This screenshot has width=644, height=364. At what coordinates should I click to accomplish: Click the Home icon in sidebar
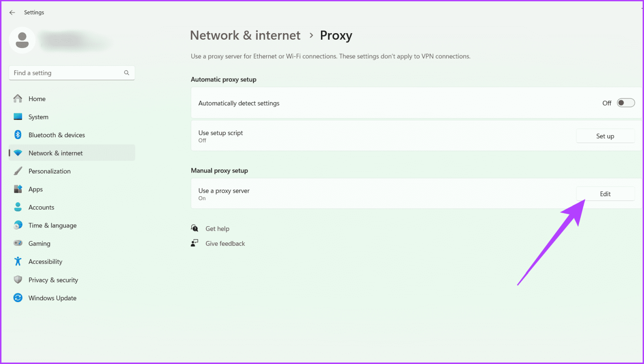point(18,99)
